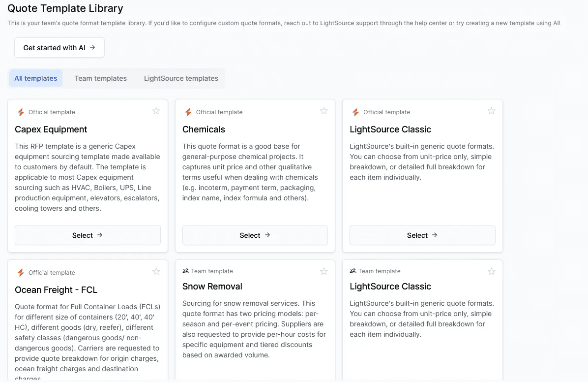Click 'Team template' label above LightSource Classic
The height and width of the screenshot is (382, 588).
coord(380,271)
